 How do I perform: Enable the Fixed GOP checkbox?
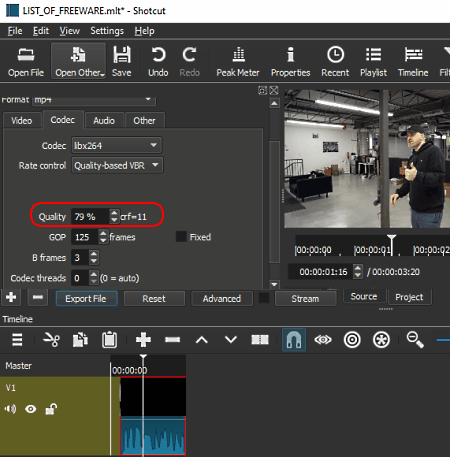pos(181,237)
